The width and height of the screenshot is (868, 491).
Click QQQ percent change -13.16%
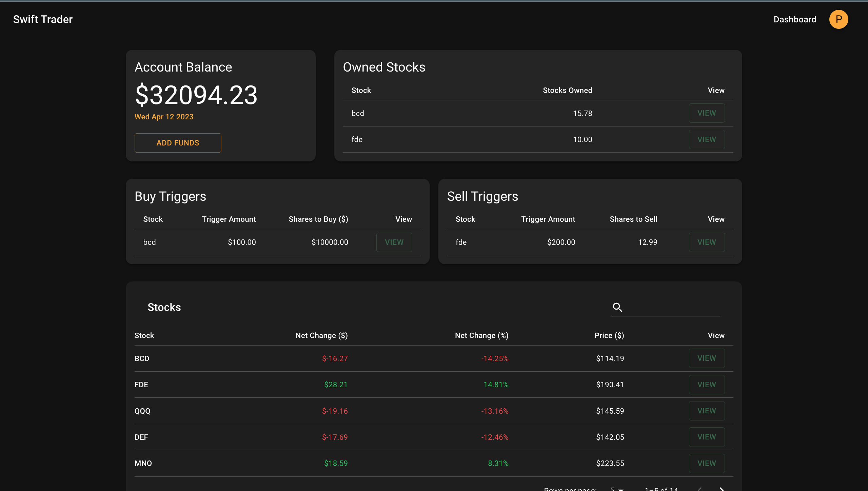pyautogui.click(x=495, y=411)
